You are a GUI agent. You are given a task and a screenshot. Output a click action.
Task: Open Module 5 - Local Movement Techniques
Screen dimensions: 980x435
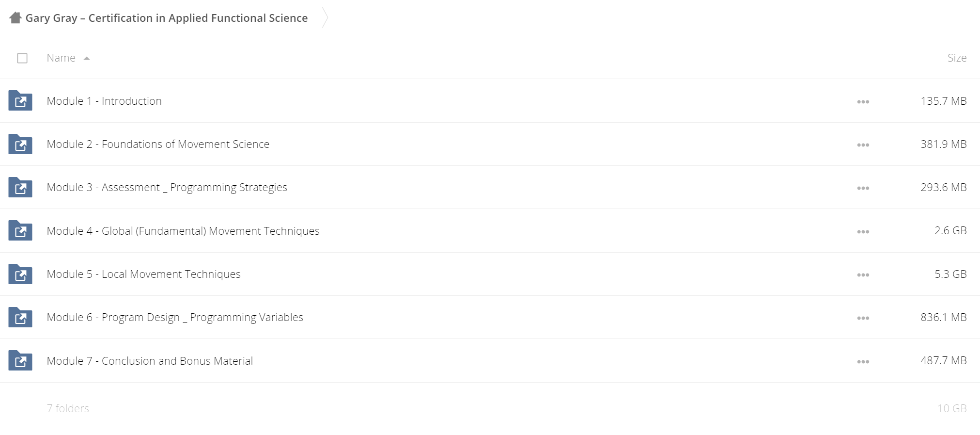coord(143,274)
